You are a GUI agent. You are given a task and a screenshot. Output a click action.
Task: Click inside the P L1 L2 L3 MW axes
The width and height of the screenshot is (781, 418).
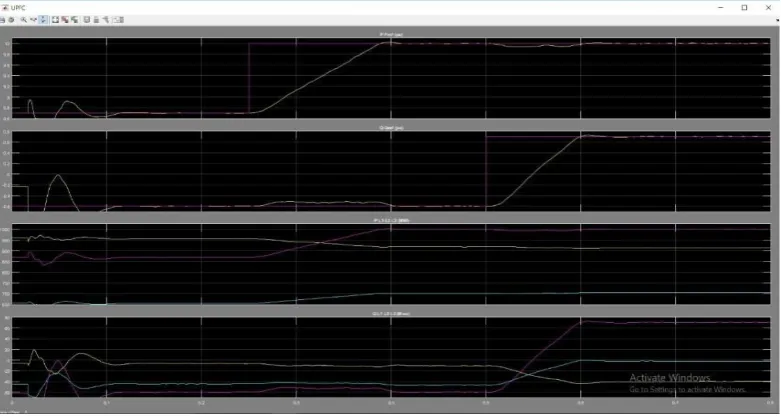[x=391, y=264]
